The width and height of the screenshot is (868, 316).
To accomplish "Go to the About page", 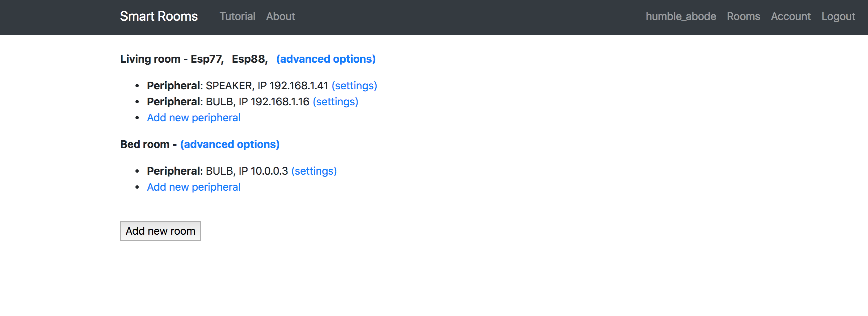I will (280, 16).
